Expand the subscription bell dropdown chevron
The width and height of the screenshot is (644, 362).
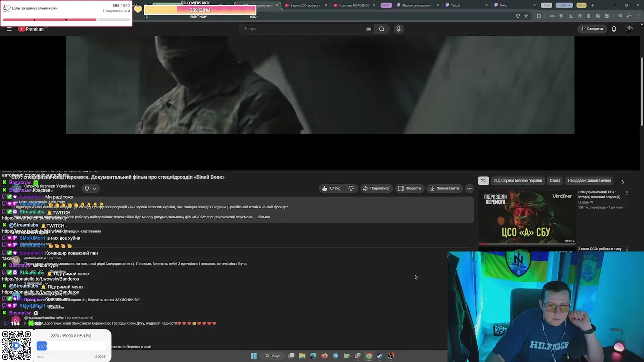[x=94, y=188]
